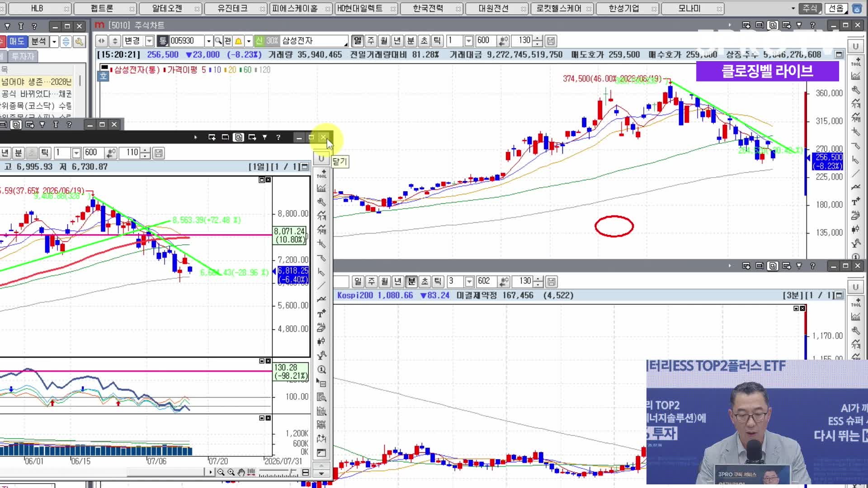Open the interval dropdown showing 3 in Kospi200 chart
The height and width of the screenshot is (488, 868).
click(469, 282)
